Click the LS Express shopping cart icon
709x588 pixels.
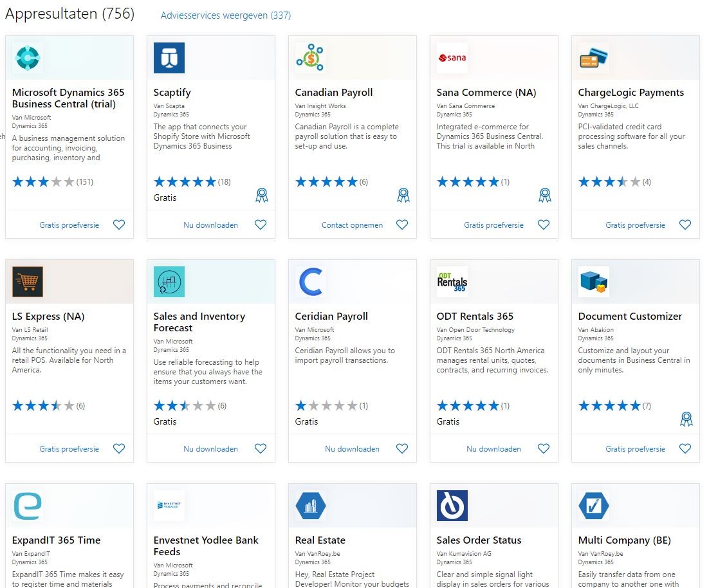point(28,282)
